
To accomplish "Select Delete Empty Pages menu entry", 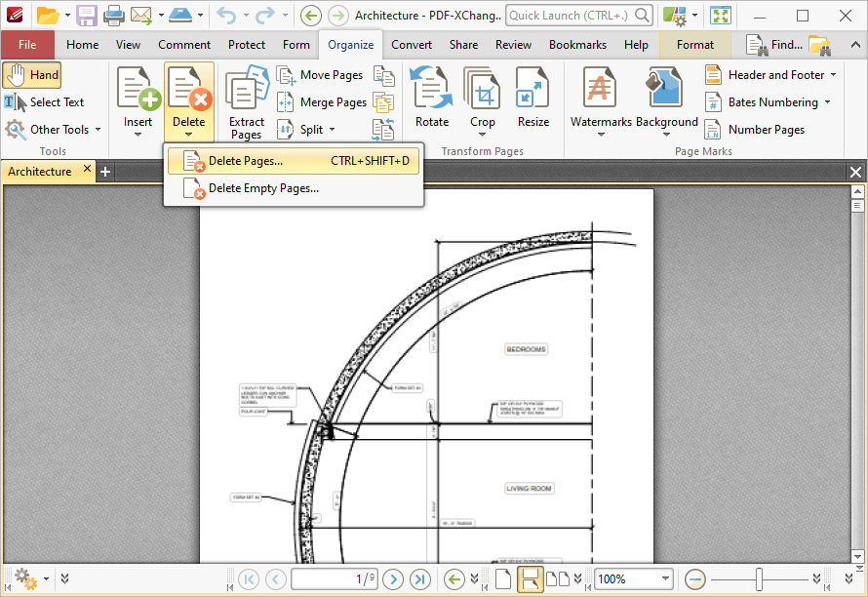I will click(x=262, y=188).
